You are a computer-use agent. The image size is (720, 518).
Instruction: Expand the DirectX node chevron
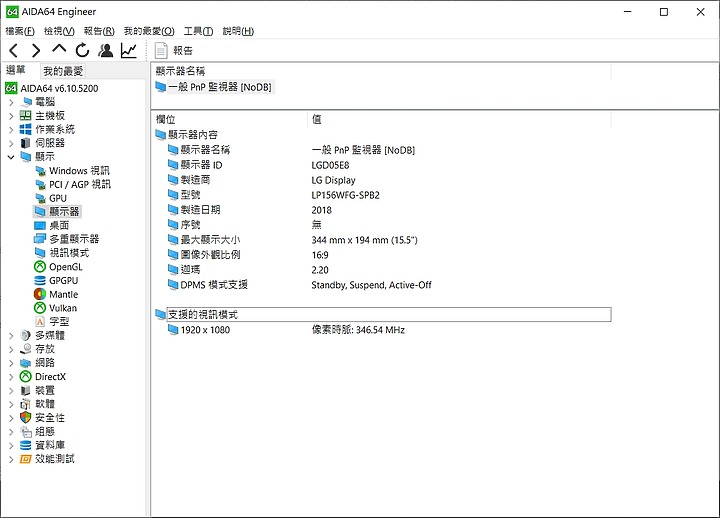pos(11,377)
